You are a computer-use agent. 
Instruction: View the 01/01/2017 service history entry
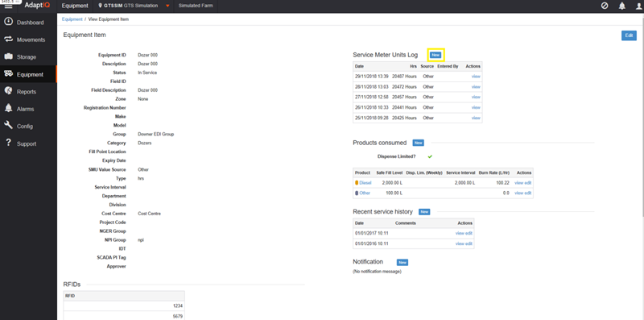click(x=460, y=233)
